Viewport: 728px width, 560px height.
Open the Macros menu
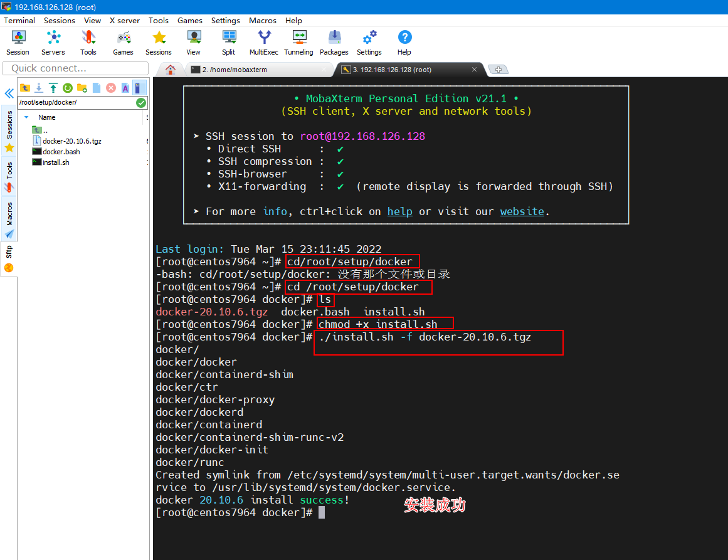click(262, 21)
